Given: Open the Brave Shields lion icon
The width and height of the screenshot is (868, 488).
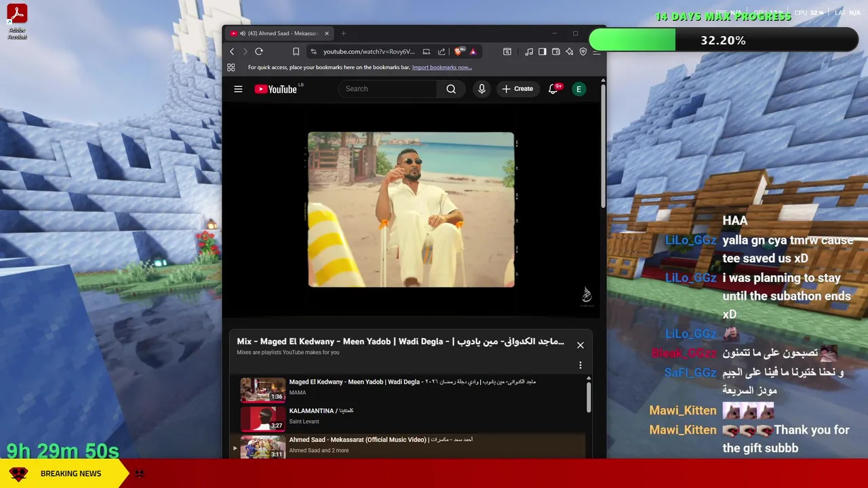Looking at the screenshot, I should coord(459,52).
